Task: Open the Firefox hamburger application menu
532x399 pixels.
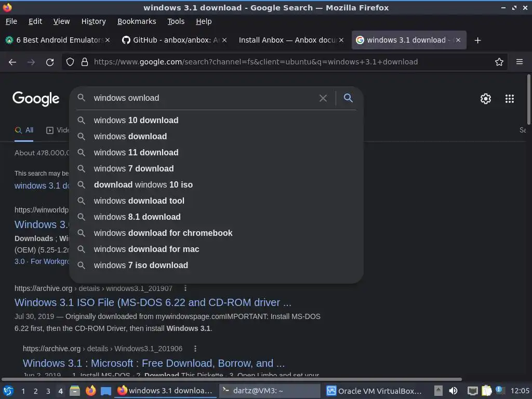Action: click(x=520, y=62)
